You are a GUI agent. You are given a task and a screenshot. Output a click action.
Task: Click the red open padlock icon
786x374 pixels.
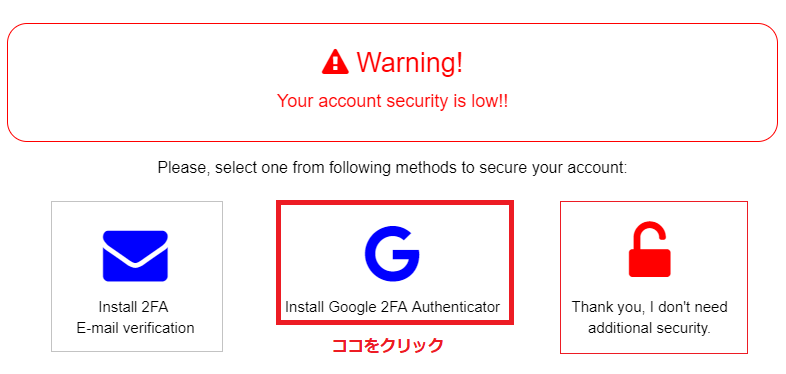(x=650, y=249)
